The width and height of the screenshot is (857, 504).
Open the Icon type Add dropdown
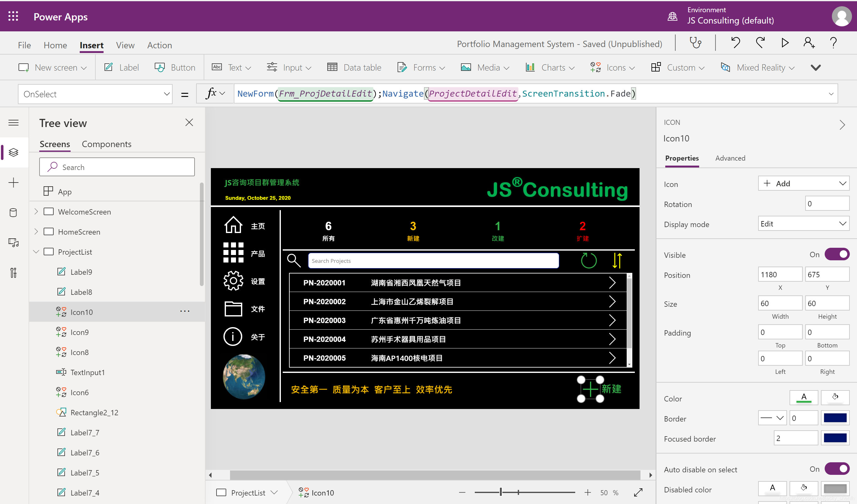coord(804,183)
